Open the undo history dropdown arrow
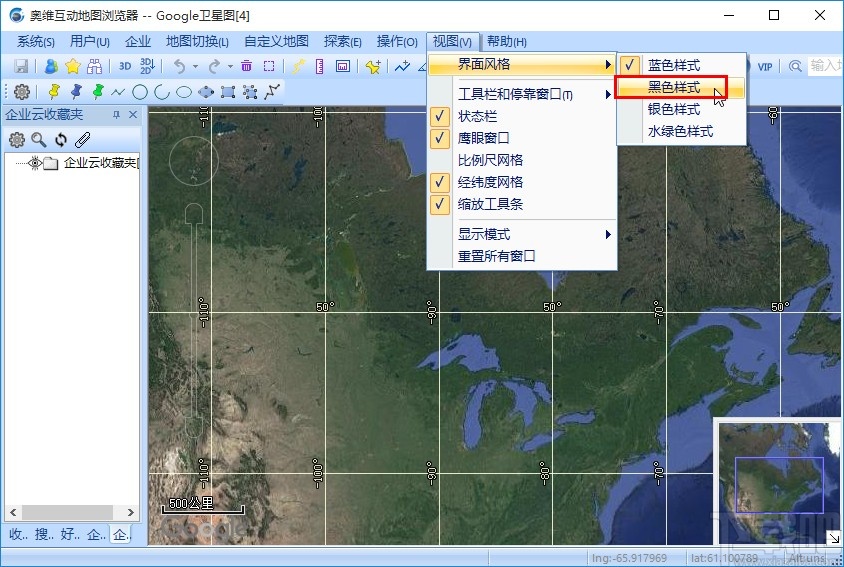The image size is (844, 567). pos(195,67)
